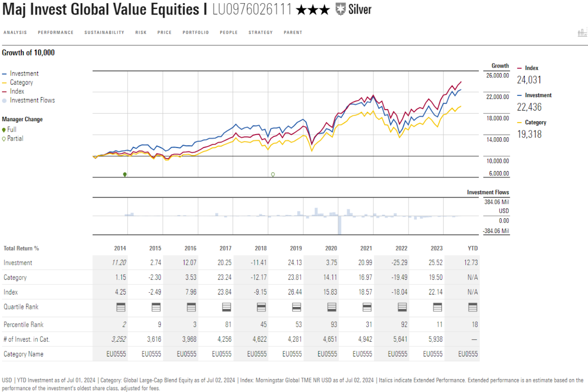588x392 pixels.
Task: Click the 2016 quartile rank icon
Action: tap(191, 307)
